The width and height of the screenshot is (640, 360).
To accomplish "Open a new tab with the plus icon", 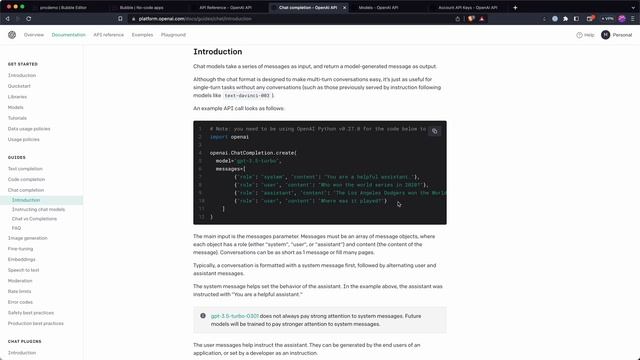I will pos(515,7).
